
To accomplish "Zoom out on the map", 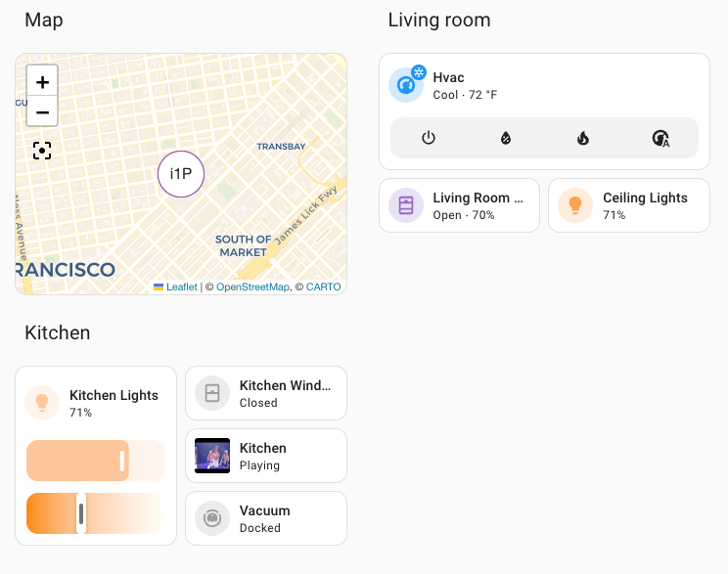I will click(42, 111).
